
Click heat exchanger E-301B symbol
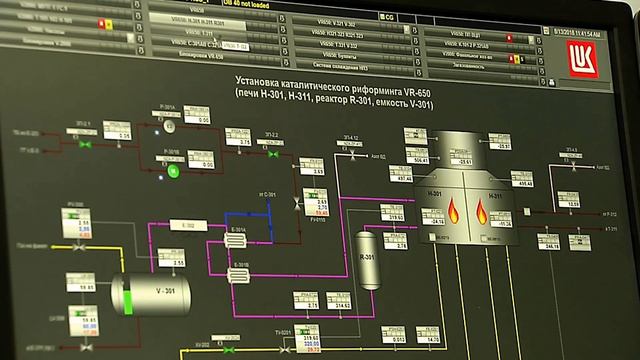point(239,276)
